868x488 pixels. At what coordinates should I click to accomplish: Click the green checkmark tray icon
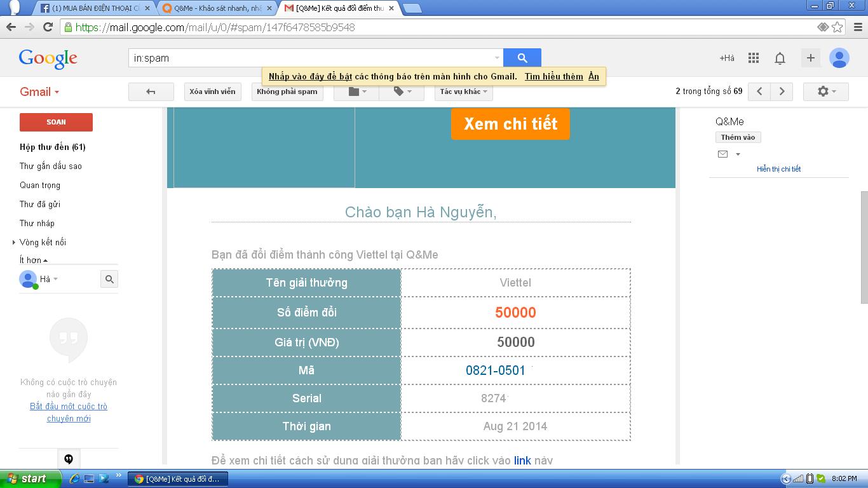click(821, 478)
